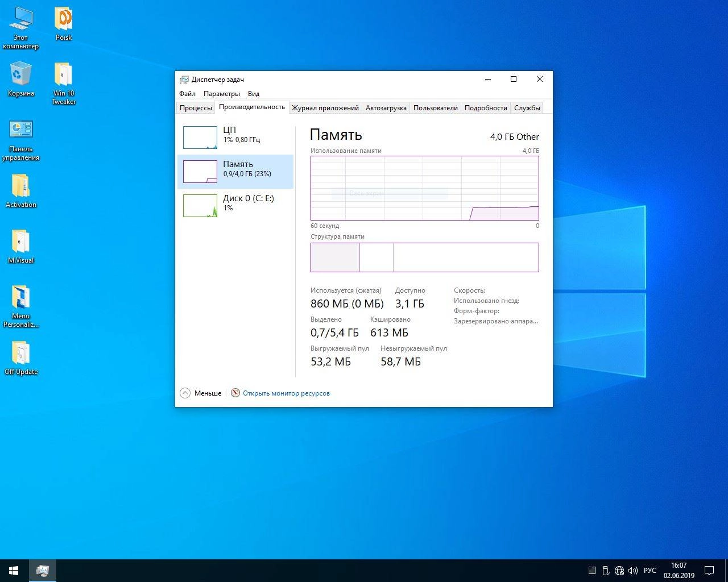Click the small square tray icon

coord(592,571)
